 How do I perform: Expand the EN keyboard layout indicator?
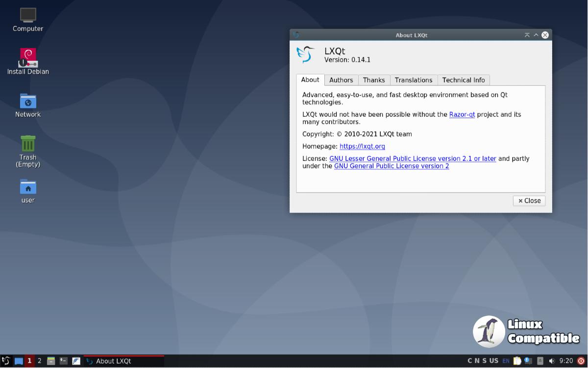coord(506,361)
